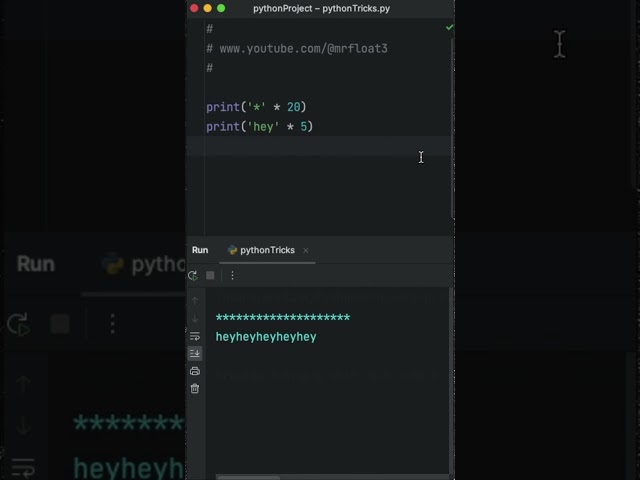The image size is (640, 480).
Task: Place caret on the empty highlighted line
Action: [319, 146]
